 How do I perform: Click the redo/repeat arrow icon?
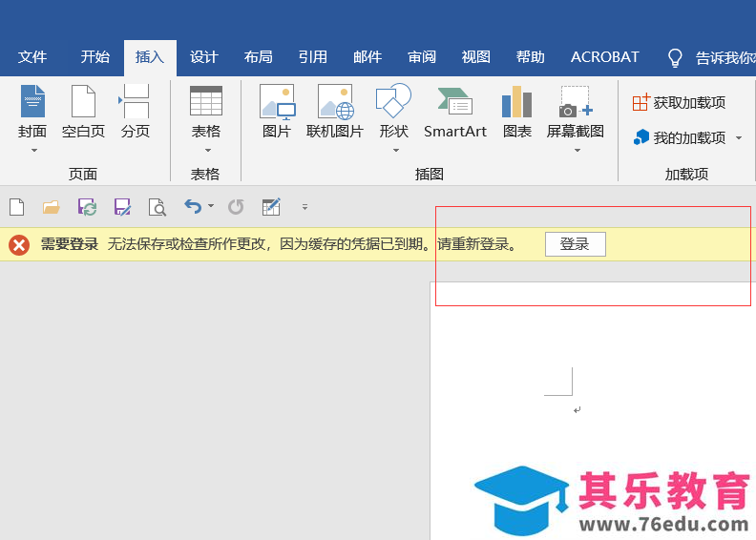tap(236, 207)
